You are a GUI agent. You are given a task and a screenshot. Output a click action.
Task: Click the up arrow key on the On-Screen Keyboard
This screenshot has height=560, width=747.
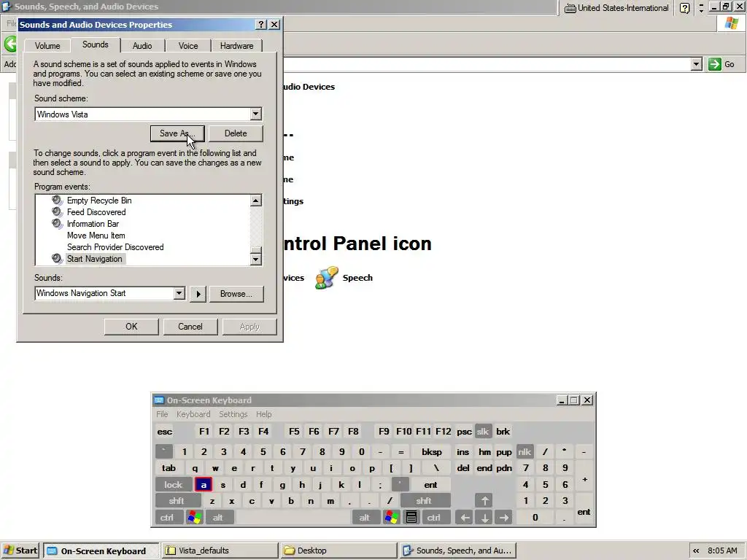coord(484,501)
